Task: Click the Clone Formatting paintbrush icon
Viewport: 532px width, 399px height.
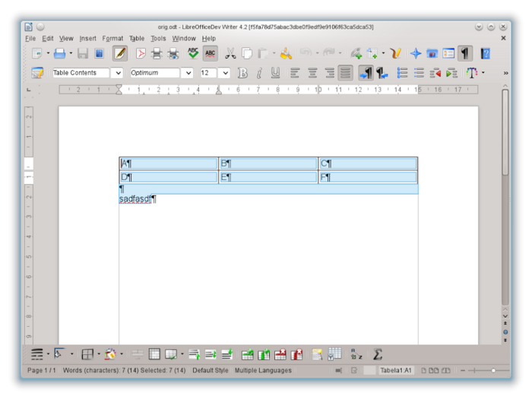Action: coord(286,53)
